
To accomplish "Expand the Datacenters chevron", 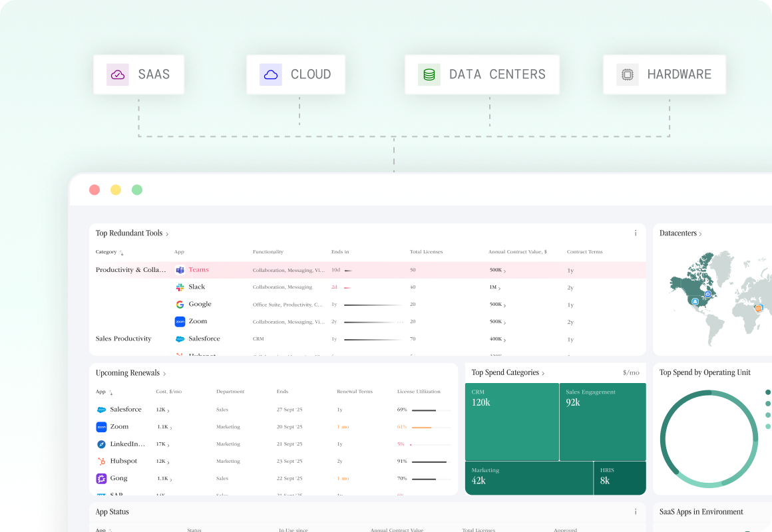I will point(701,234).
